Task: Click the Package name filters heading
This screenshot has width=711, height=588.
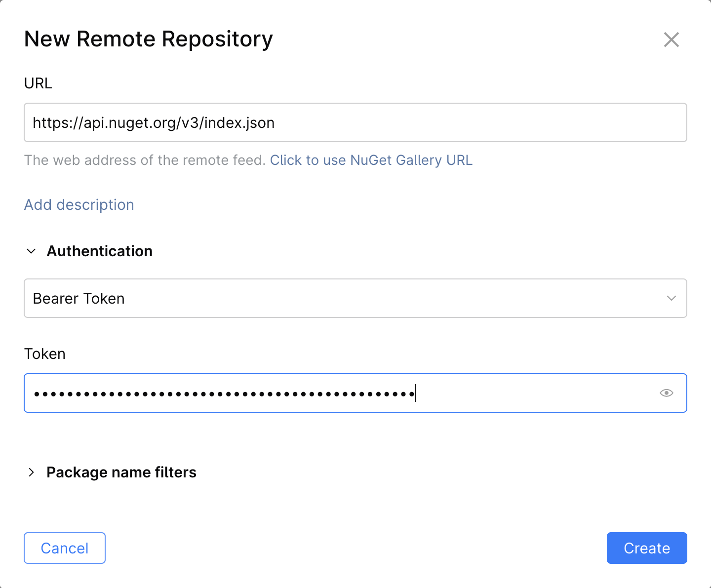Action: pyautogui.click(x=121, y=472)
